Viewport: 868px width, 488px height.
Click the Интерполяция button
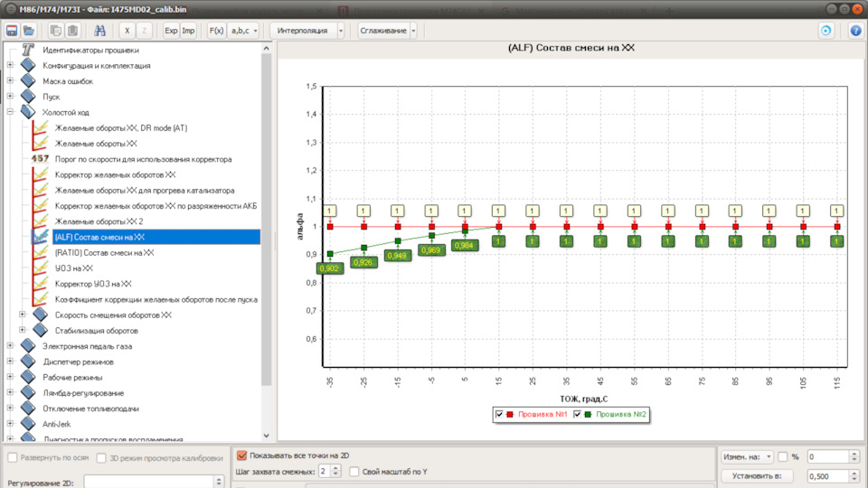click(303, 31)
